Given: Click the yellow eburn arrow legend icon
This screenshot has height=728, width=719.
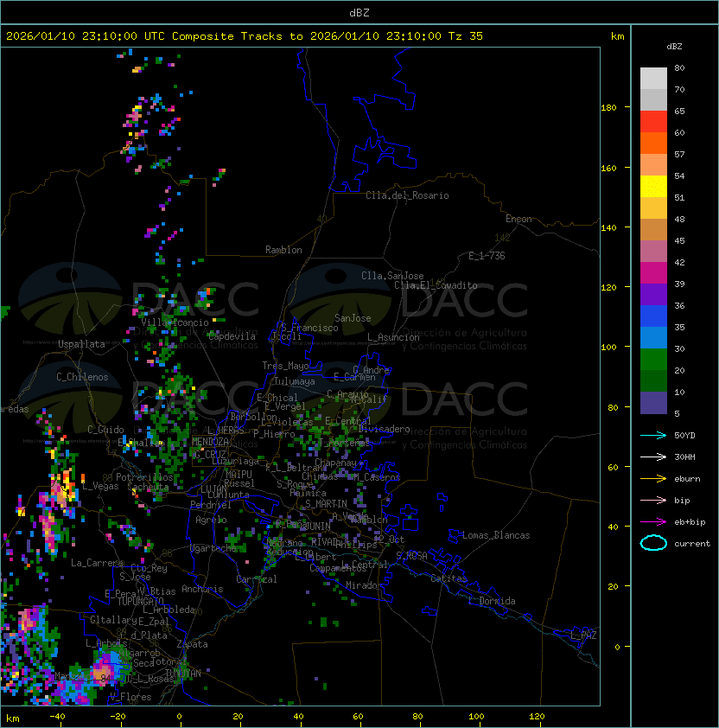Looking at the screenshot, I should (x=653, y=479).
